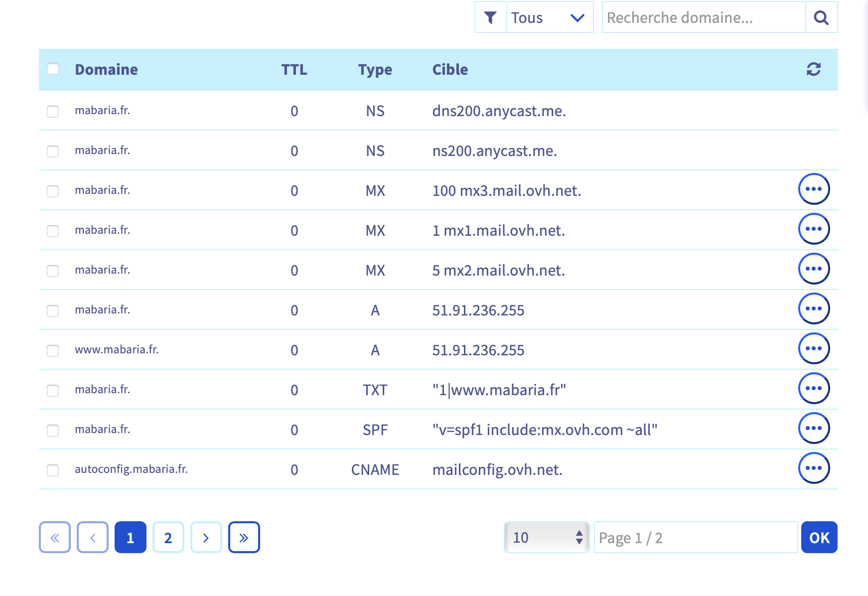Open actions menu for www.mabaria.fr A record
Image resolution: width=868 pixels, height=596 pixels.
813,349
